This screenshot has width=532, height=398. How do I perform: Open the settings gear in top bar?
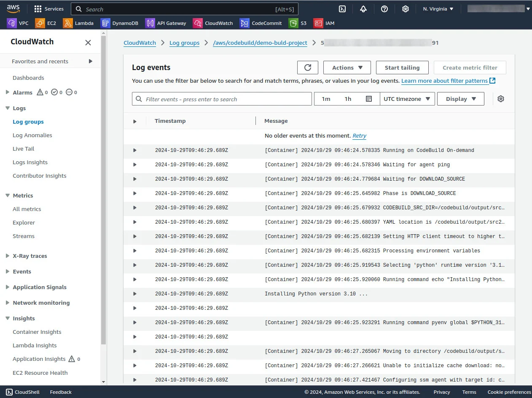click(x=406, y=9)
